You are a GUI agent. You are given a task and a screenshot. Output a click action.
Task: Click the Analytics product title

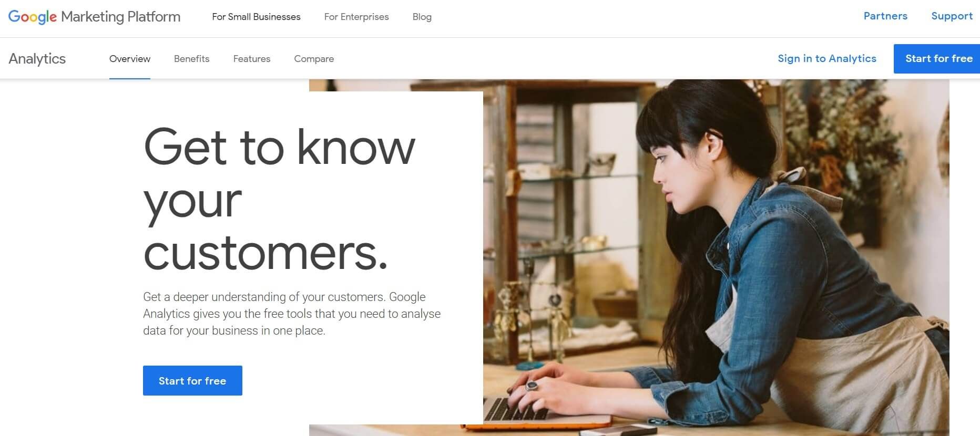tap(37, 59)
